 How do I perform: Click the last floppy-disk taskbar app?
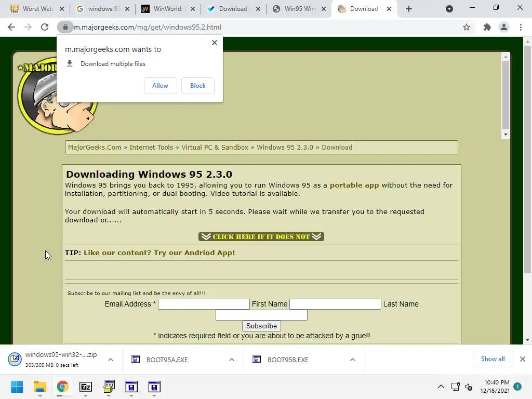pyautogui.click(x=154, y=387)
